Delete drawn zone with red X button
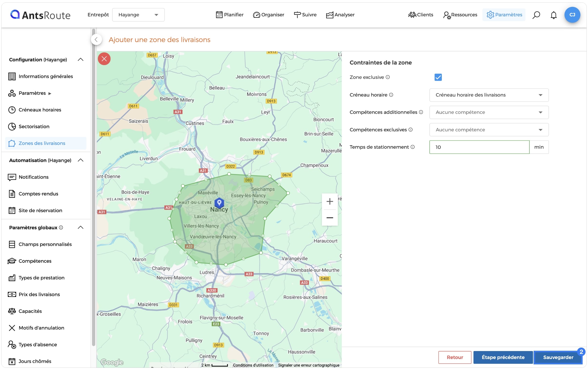Screen dimensions: 588x370 (104, 59)
